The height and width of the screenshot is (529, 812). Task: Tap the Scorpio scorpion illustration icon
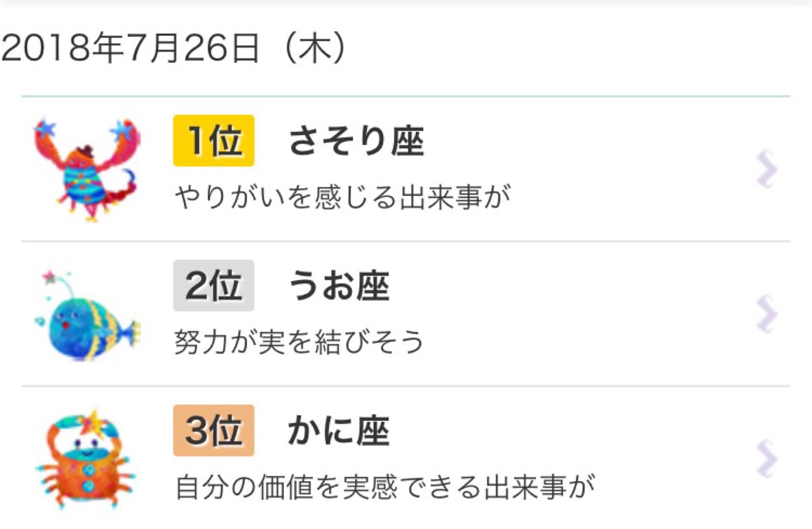(87, 170)
